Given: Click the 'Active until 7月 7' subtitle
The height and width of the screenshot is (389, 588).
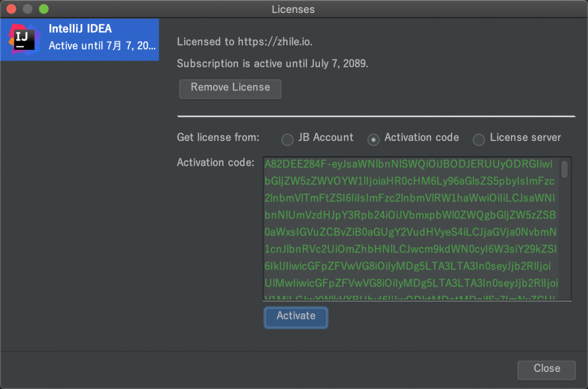Looking at the screenshot, I should (102, 46).
